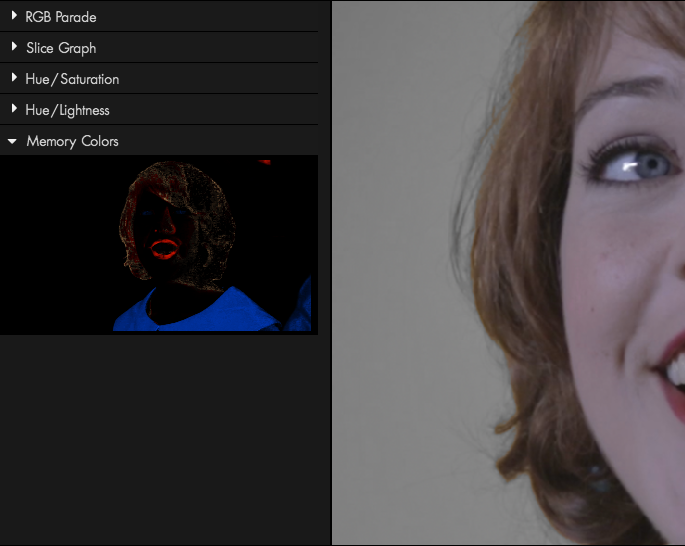Expand the Hue/Saturation scope triangle

click(x=14, y=78)
